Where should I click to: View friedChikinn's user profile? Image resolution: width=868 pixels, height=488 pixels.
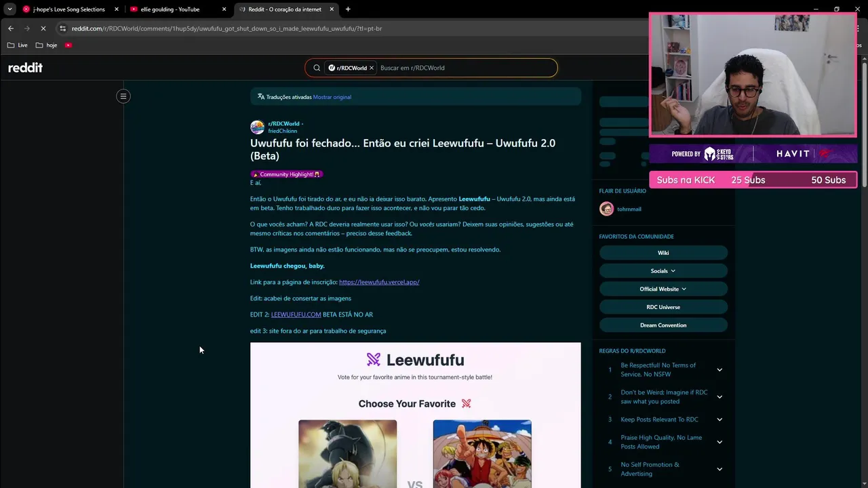pos(282,131)
